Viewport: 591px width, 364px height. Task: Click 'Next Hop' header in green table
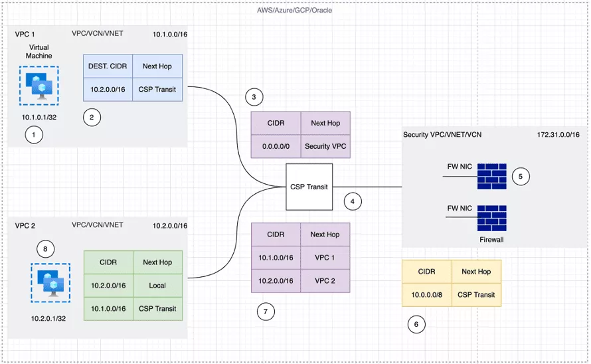[157, 262]
